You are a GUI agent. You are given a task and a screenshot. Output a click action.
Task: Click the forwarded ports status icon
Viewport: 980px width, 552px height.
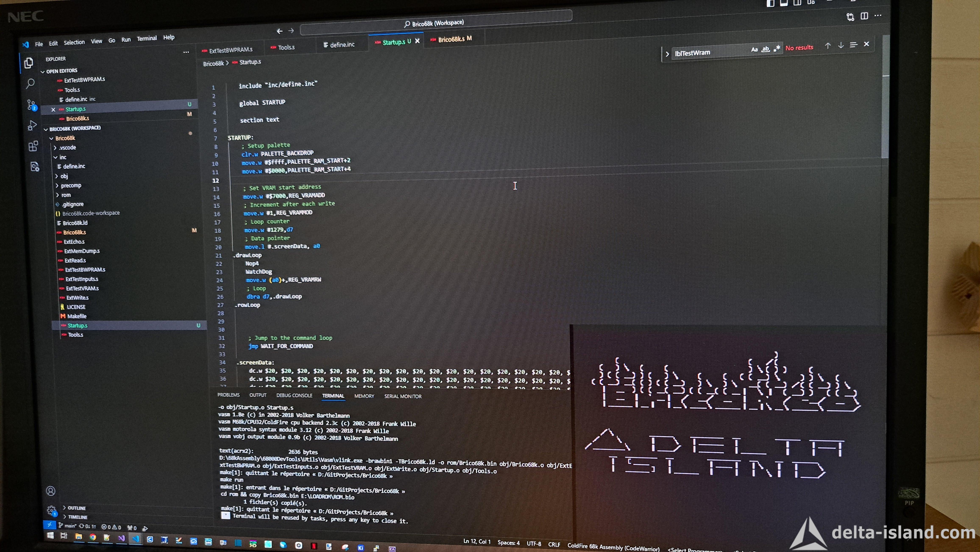[132, 528]
